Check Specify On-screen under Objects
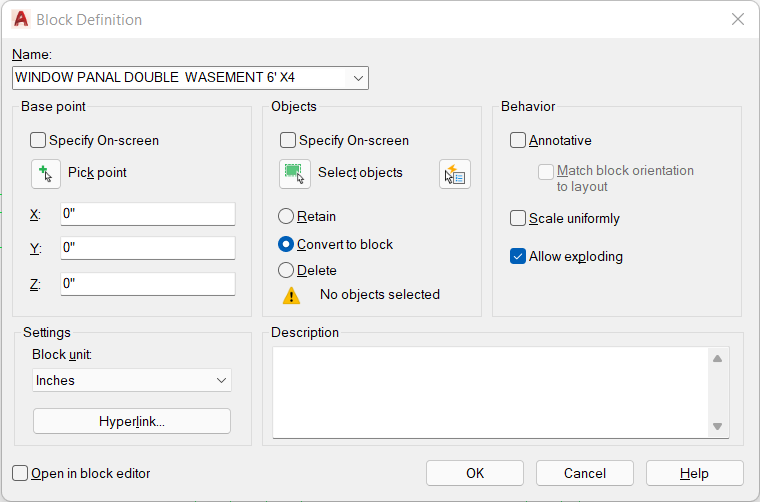Screen dimensions: 760x502 click(x=288, y=141)
